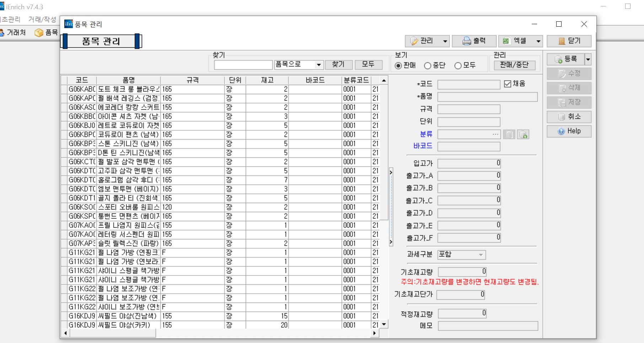This screenshot has width=644, height=343.
Task: Click the 찾기 search button
Action: pyautogui.click(x=338, y=64)
